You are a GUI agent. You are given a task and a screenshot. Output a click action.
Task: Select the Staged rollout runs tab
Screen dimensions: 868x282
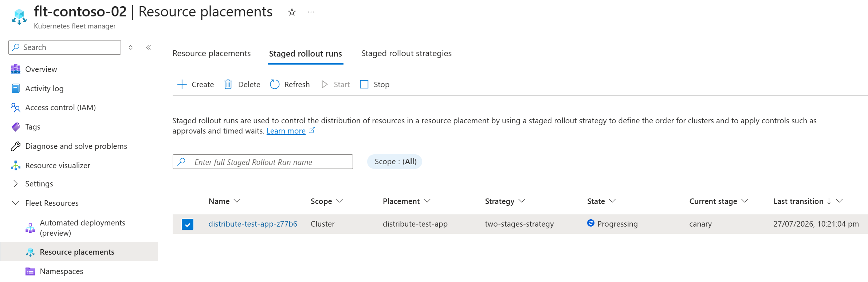(305, 54)
